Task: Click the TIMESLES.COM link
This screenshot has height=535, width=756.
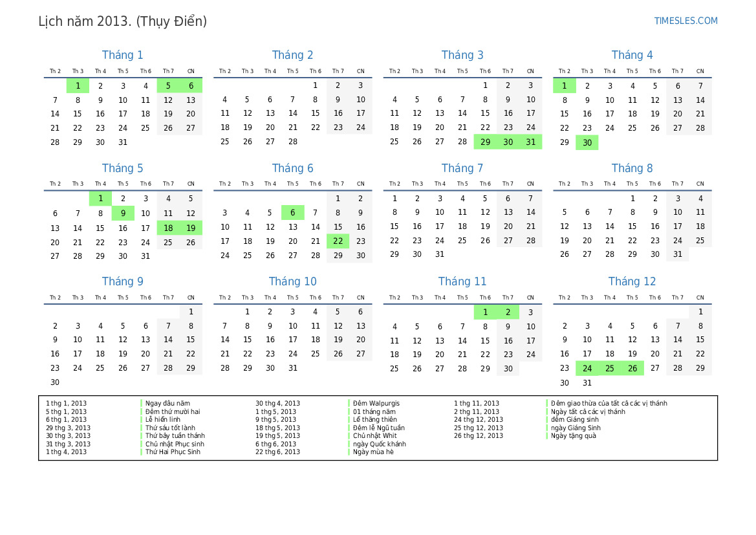Action: coord(686,21)
